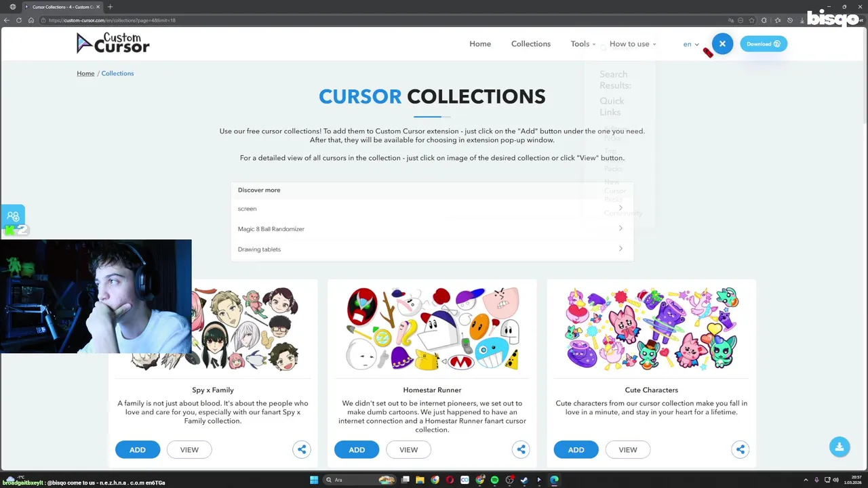Screen dimensions: 868x488
Task: Click the Custom Cursor logo
Action: pos(113,43)
